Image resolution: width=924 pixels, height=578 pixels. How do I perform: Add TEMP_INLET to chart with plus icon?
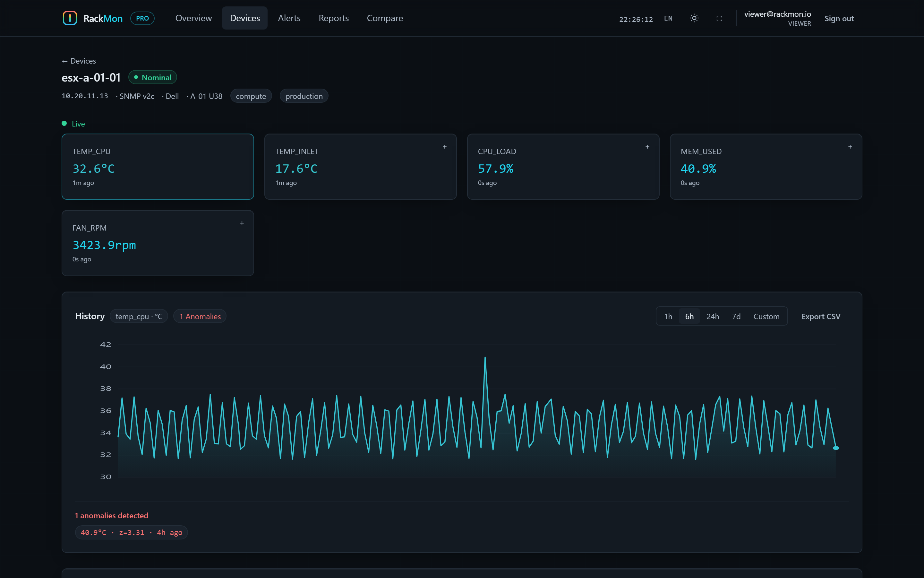tap(444, 147)
